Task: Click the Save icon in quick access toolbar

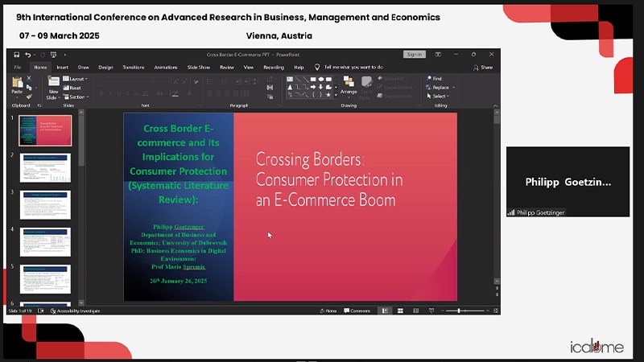Action: tap(16, 55)
